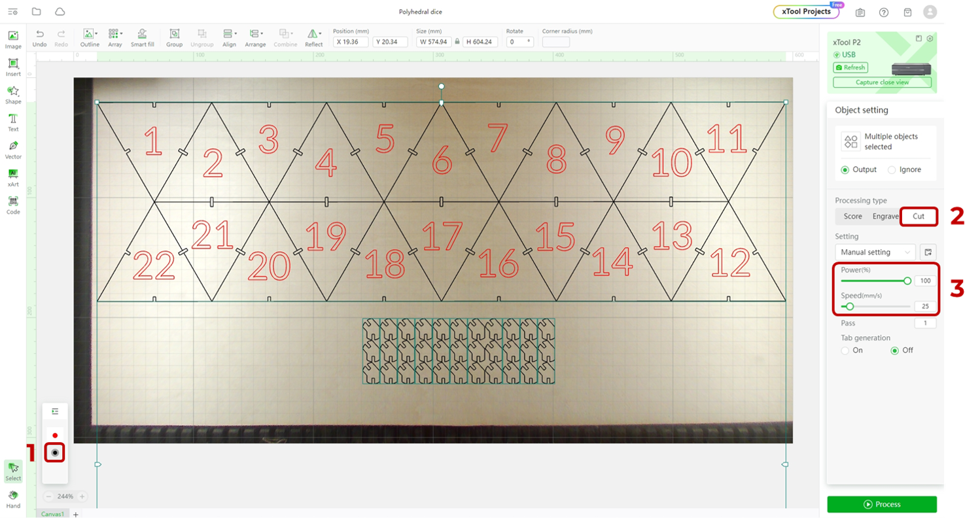Click the Reflect tool in the toolbar
The image size is (980, 518).
click(x=313, y=37)
